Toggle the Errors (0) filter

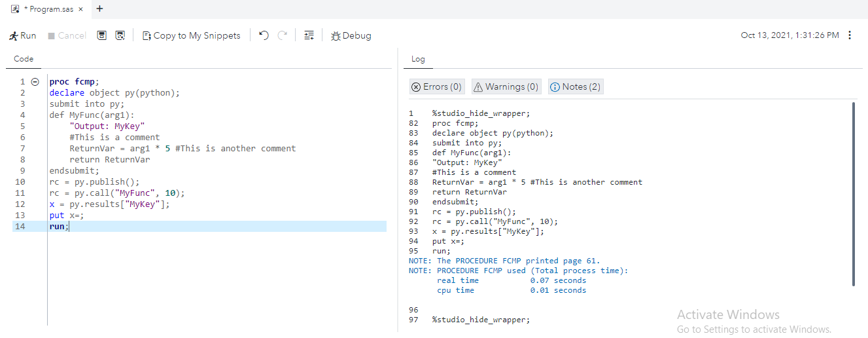point(436,86)
